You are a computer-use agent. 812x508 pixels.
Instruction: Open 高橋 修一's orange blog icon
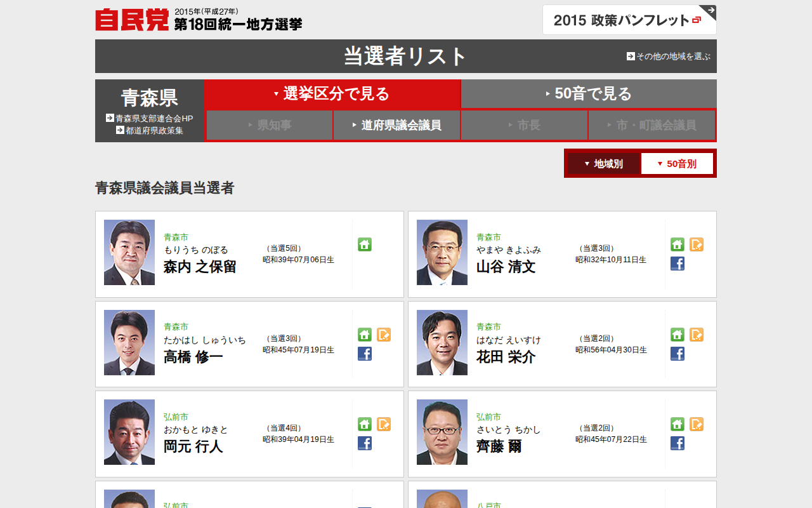point(384,335)
